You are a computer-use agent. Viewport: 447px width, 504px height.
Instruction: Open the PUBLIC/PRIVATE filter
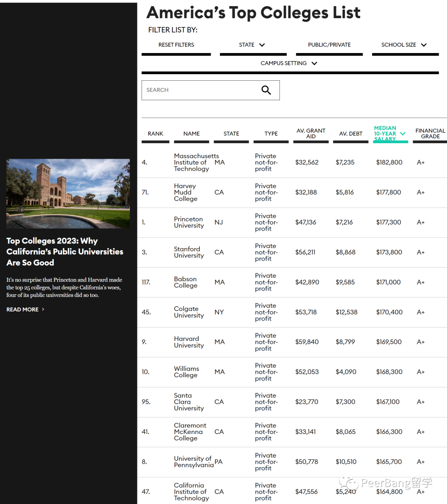click(329, 45)
